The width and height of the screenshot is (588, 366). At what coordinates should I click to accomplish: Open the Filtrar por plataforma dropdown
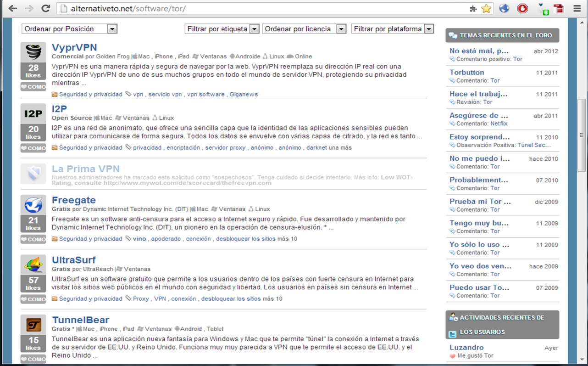click(393, 29)
